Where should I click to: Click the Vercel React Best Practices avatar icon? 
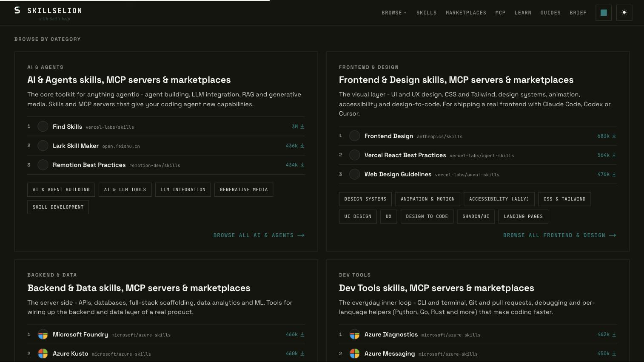[x=355, y=155]
